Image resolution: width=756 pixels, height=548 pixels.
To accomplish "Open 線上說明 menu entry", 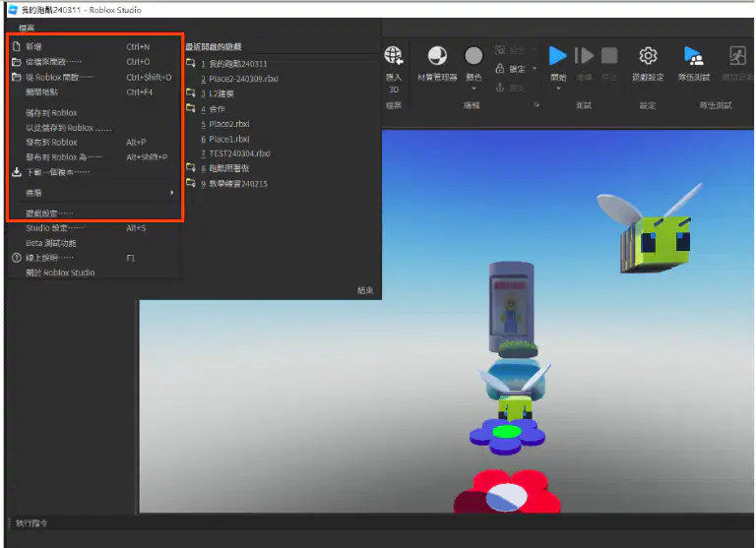I will tap(94, 258).
